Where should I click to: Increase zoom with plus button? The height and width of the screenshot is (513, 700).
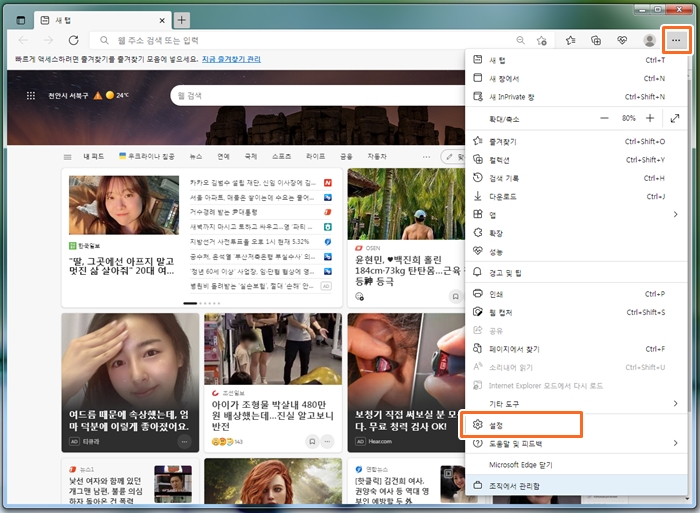click(650, 118)
